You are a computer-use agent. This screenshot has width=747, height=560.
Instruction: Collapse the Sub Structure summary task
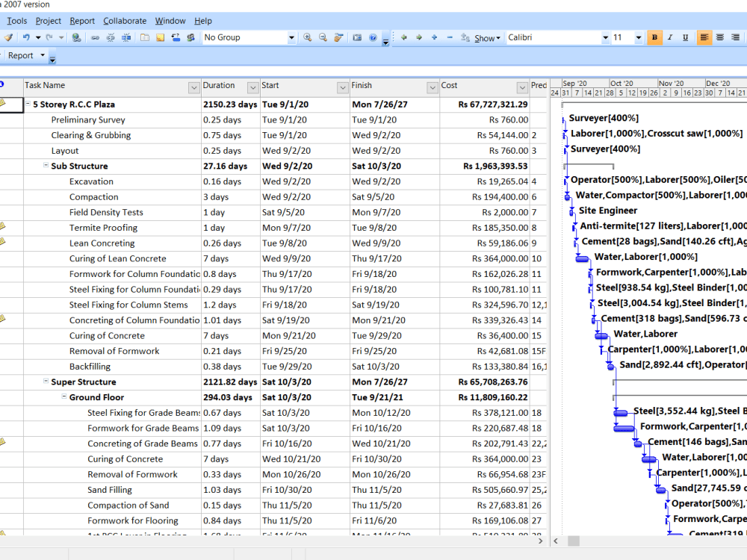(46, 166)
